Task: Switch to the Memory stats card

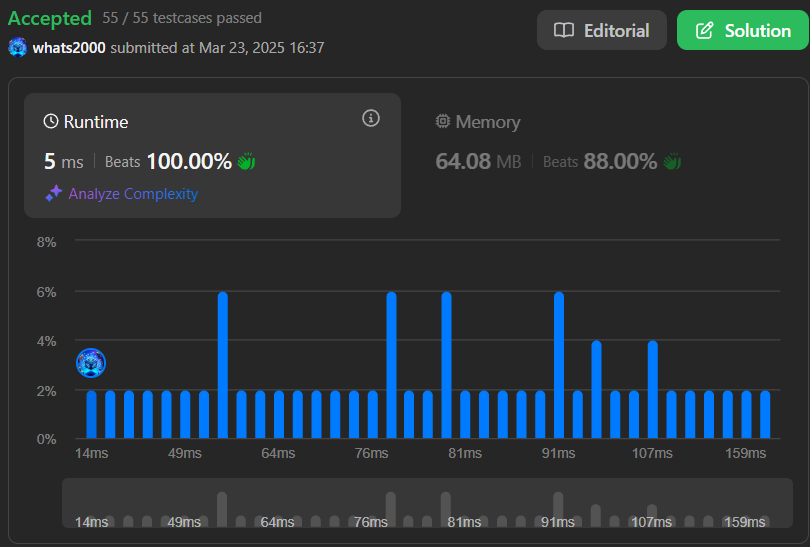Action: tap(600, 155)
